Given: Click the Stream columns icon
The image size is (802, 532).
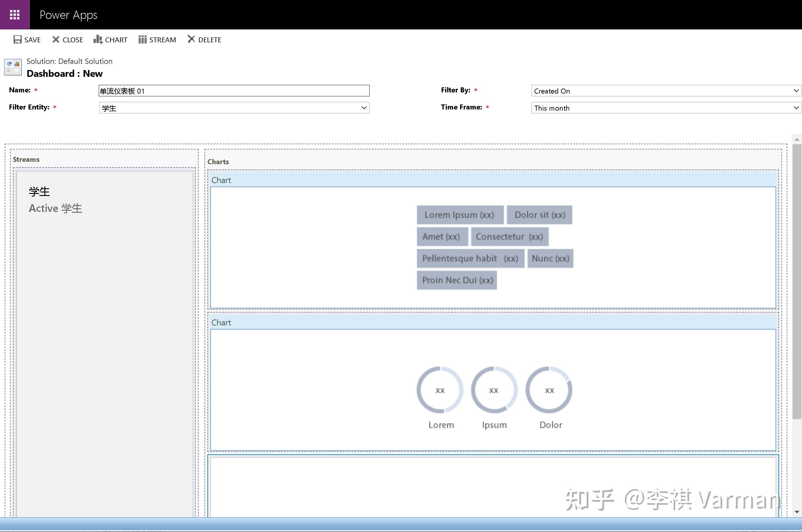Looking at the screenshot, I should (x=142, y=40).
